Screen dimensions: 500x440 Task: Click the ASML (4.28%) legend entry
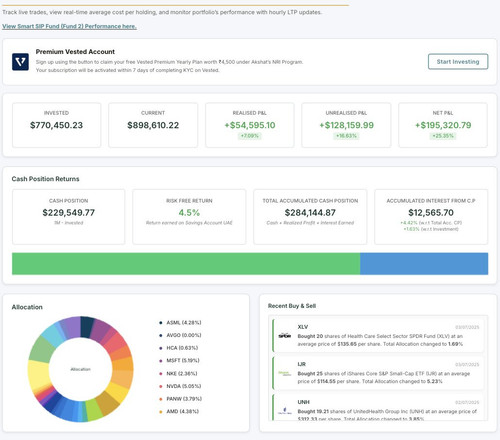(180, 323)
